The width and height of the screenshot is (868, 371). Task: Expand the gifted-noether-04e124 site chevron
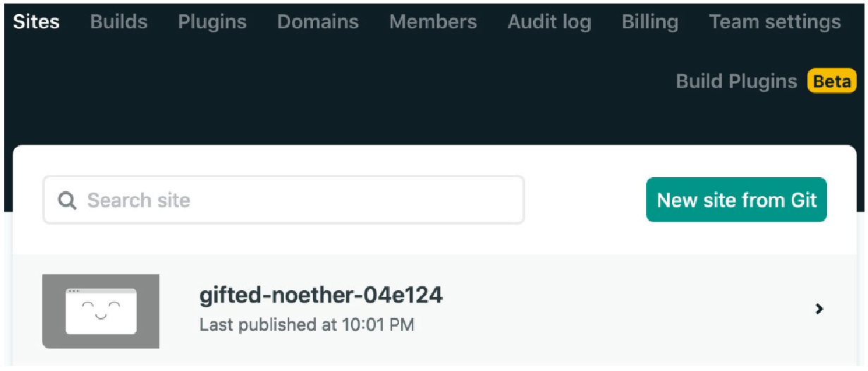[x=819, y=309]
